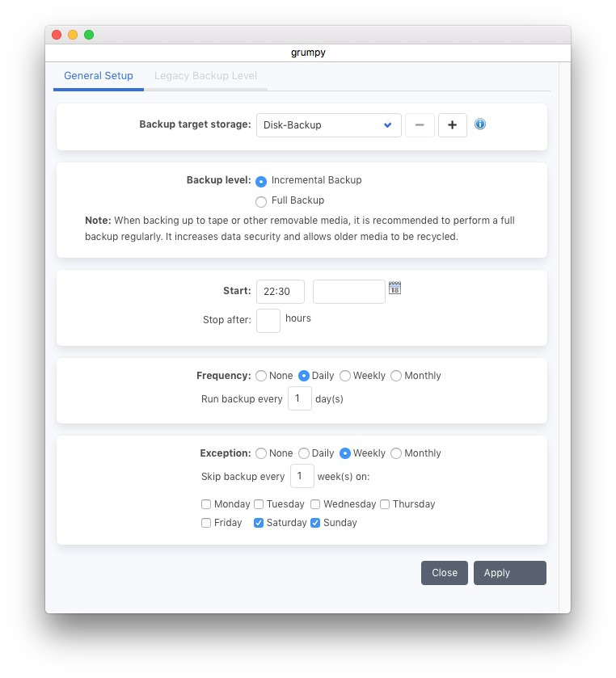
Task: Choose None for Exception
Action: pyautogui.click(x=261, y=453)
